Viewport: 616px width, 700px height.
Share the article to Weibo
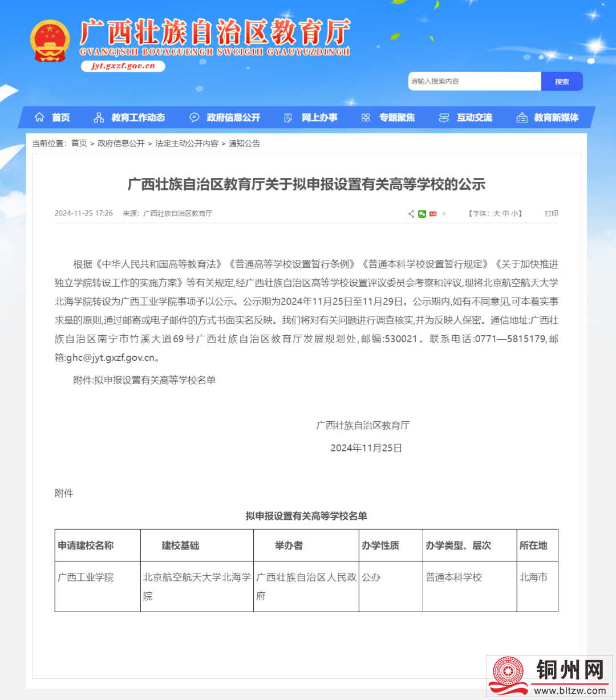point(433,214)
